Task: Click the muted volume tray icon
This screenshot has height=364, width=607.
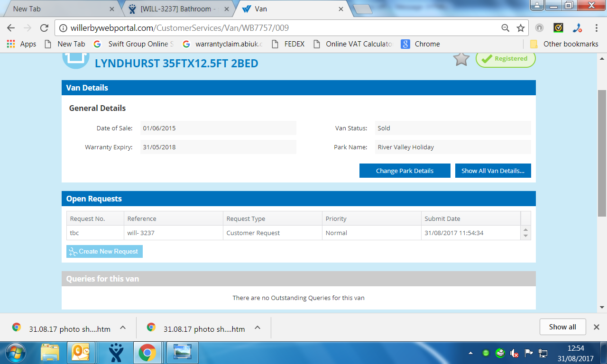Action: pyautogui.click(x=515, y=353)
